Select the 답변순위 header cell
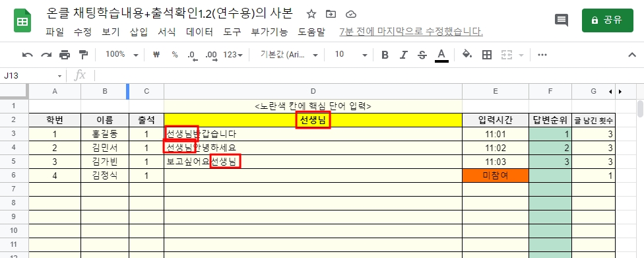The width and height of the screenshot is (644, 258). (550, 120)
